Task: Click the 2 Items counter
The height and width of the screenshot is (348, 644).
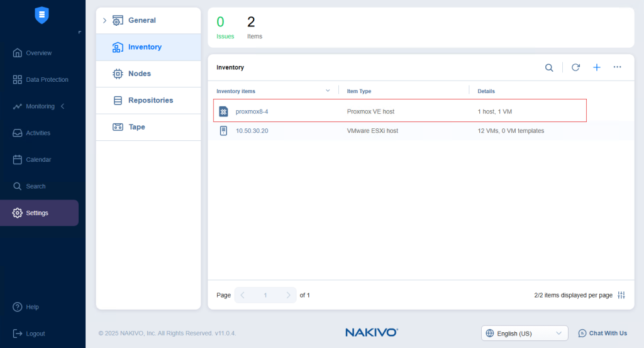Action: [x=254, y=28]
